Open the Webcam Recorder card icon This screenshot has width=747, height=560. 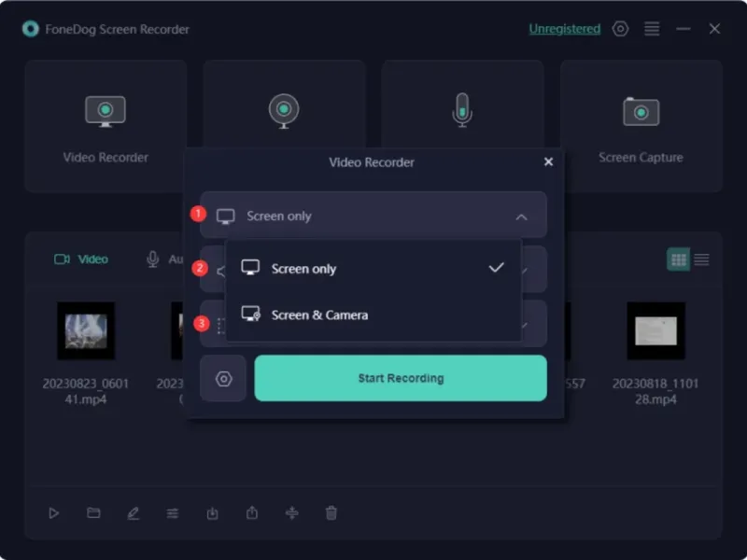click(284, 111)
